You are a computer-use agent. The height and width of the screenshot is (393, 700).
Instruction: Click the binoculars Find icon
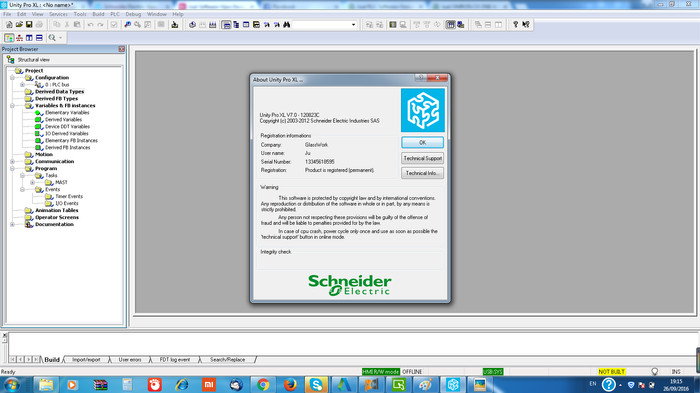(x=287, y=25)
